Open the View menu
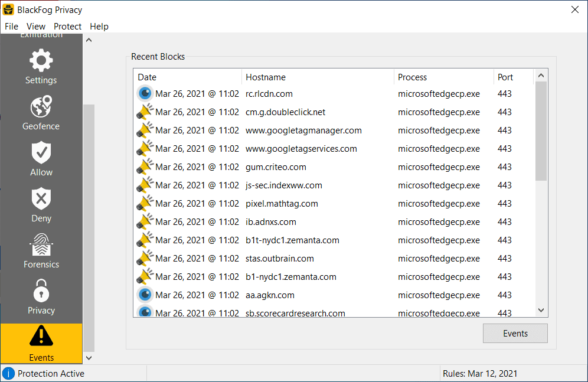 (36, 27)
